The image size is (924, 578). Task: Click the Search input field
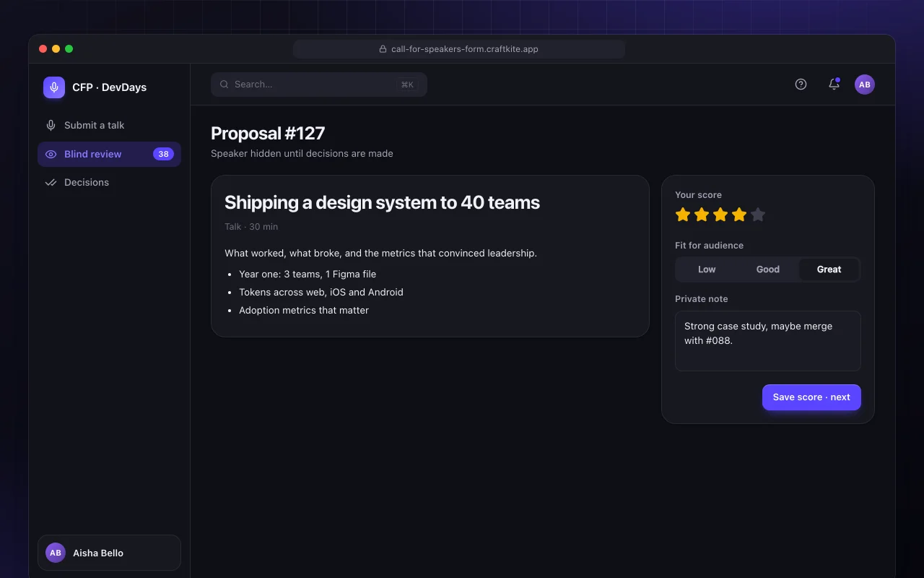[319, 85]
